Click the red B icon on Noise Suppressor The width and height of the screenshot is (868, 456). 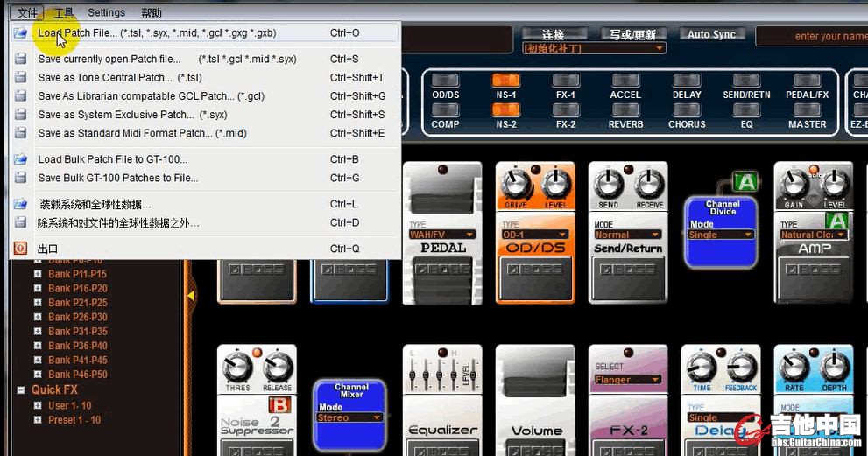click(x=279, y=404)
